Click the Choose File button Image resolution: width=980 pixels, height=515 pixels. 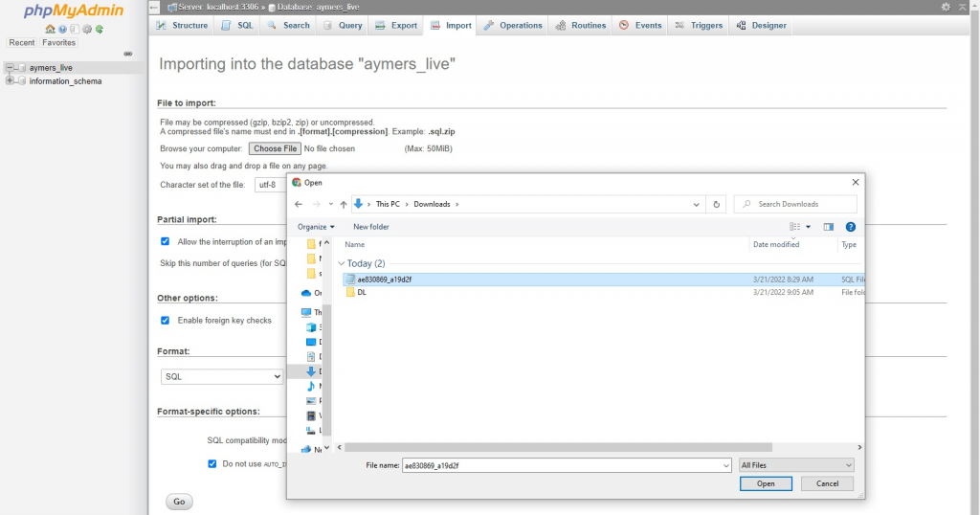tap(275, 149)
